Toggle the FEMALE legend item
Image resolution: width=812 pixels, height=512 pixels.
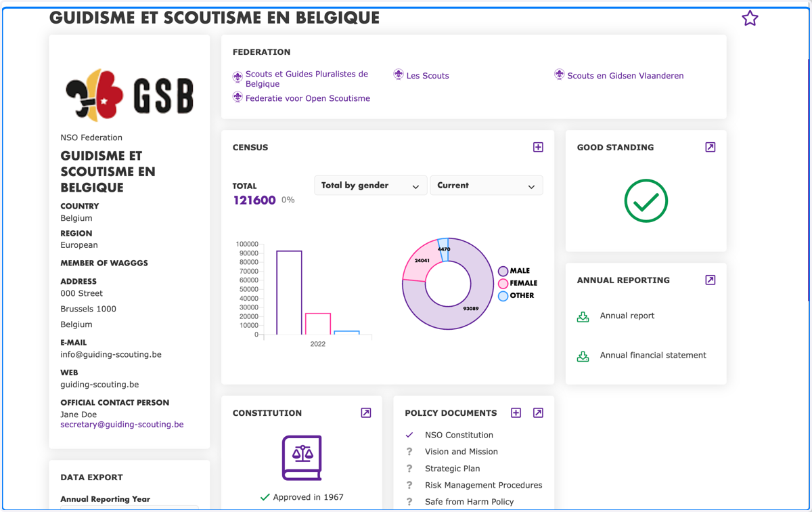(518, 283)
